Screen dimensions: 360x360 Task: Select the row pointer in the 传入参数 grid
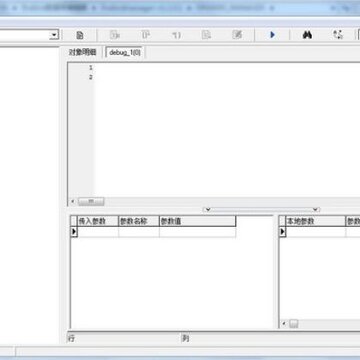[74, 232]
